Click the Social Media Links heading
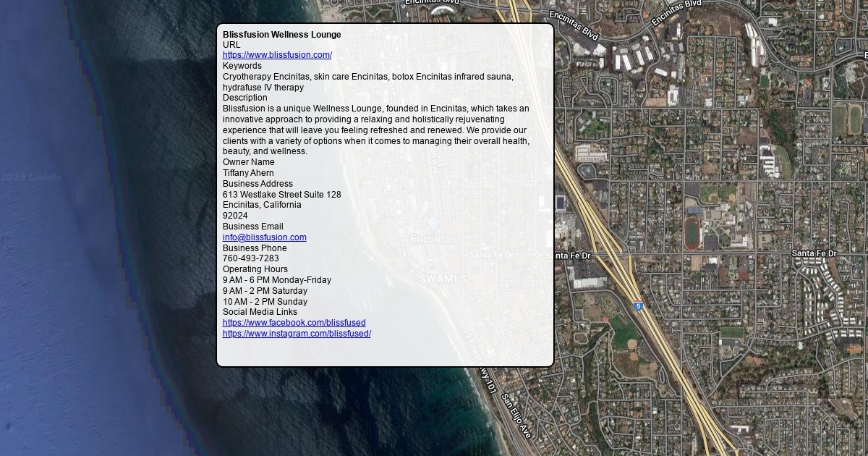 (260, 312)
